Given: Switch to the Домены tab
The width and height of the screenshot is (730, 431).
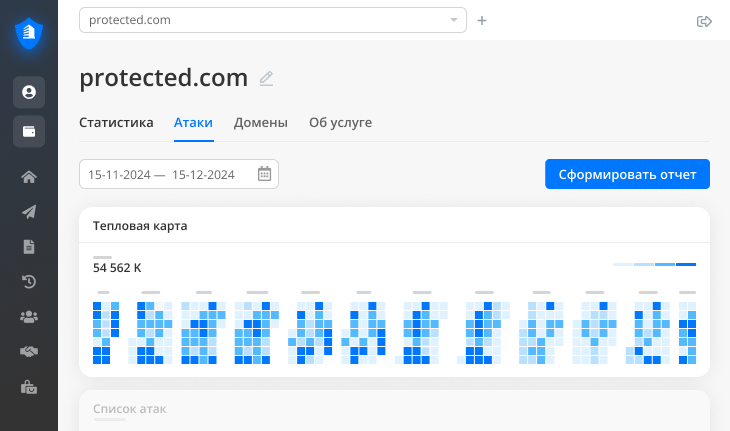Looking at the screenshot, I should click(x=261, y=123).
